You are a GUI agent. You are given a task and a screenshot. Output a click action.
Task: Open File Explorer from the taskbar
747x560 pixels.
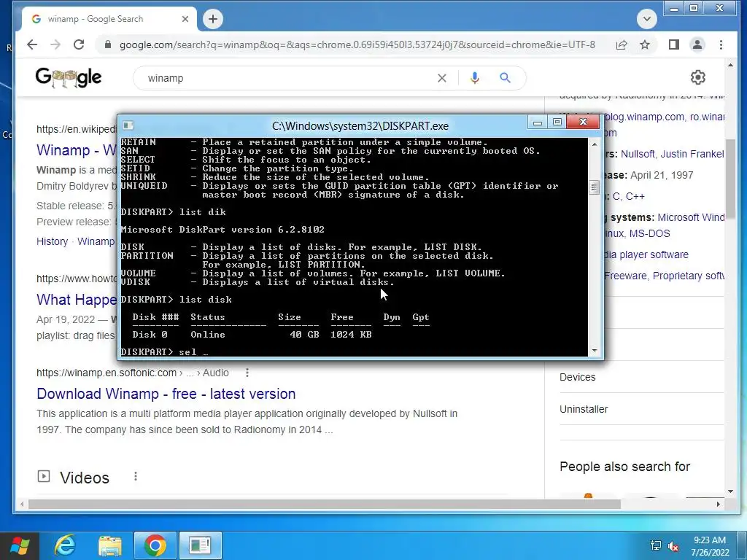110,545
